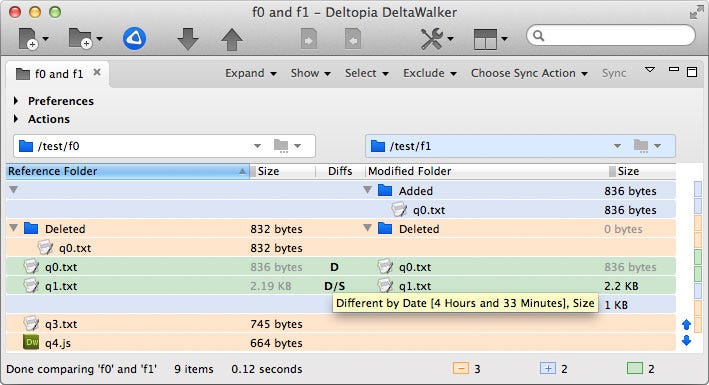Select q0.txt under Added folder
709x385 pixels.
(x=429, y=210)
